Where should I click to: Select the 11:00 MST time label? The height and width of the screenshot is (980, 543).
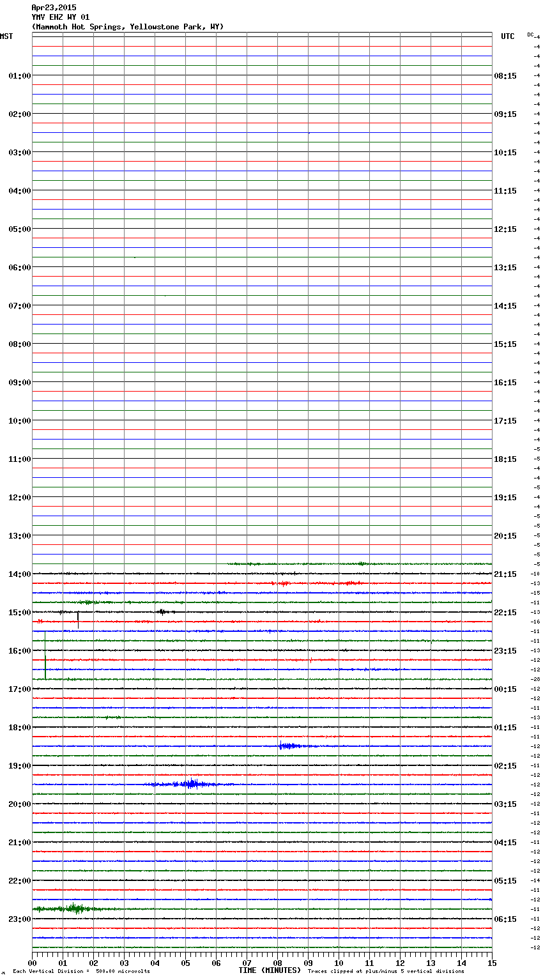coord(20,459)
